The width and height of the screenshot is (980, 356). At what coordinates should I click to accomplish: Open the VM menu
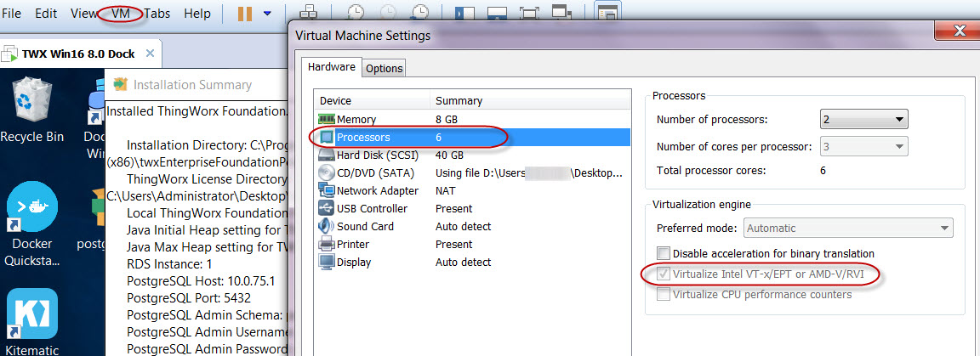coord(121,13)
